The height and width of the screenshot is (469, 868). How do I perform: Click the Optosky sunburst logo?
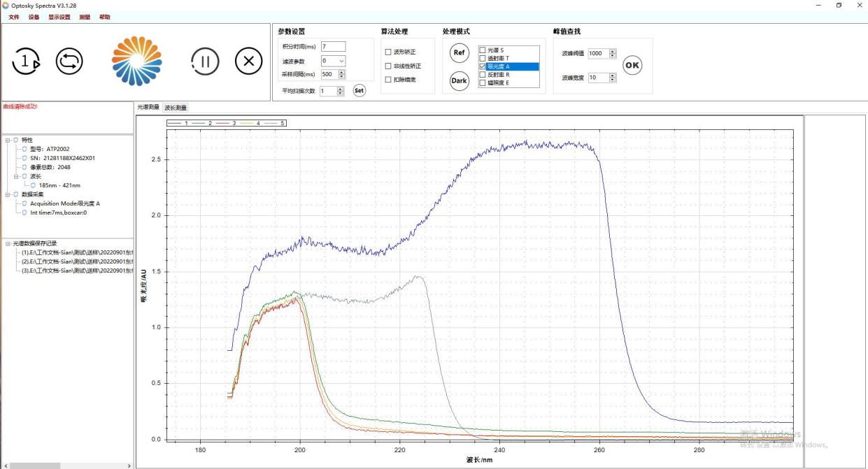[x=136, y=62]
